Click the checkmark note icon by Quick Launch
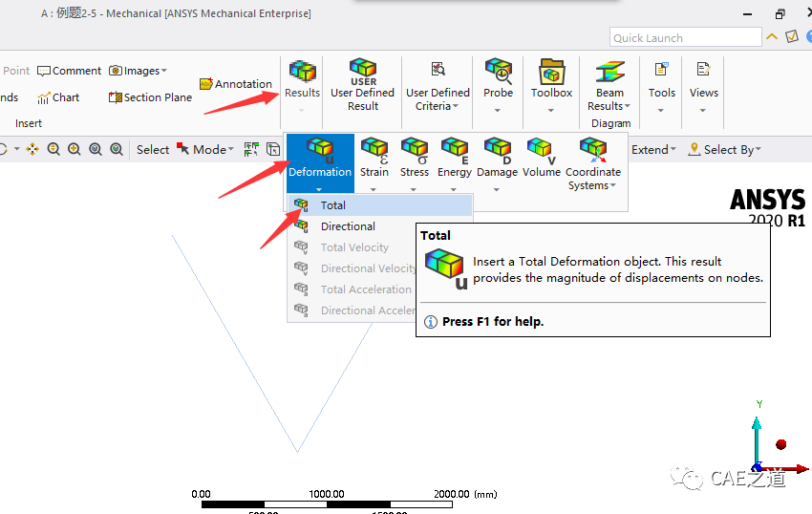 coord(792,36)
